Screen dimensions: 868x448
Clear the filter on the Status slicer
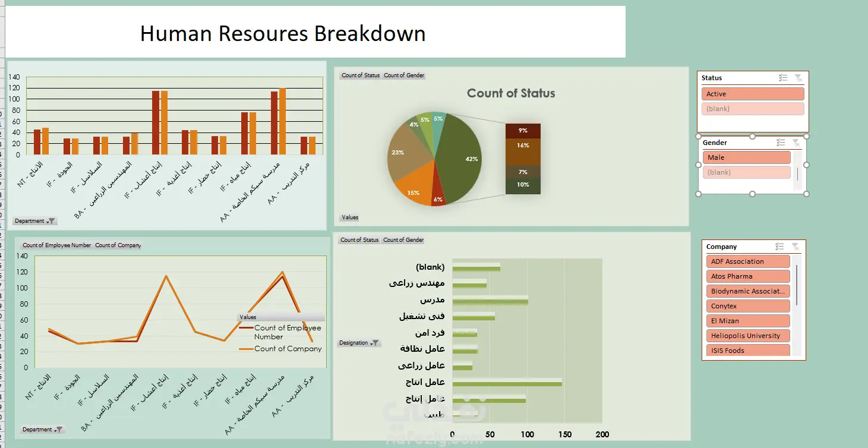click(x=798, y=78)
